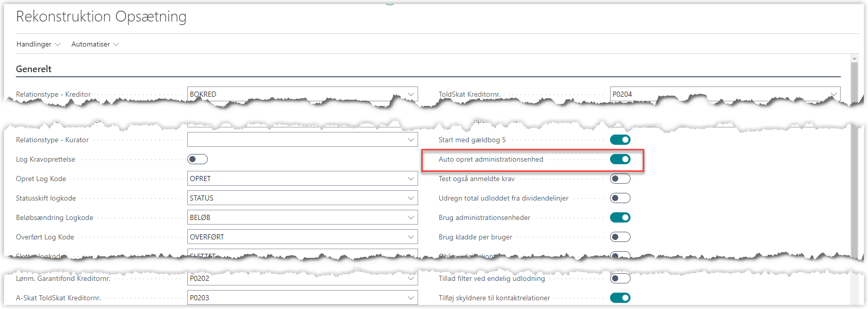Collapse the Generelt section heading
The height and width of the screenshot is (309, 868).
click(x=34, y=69)
